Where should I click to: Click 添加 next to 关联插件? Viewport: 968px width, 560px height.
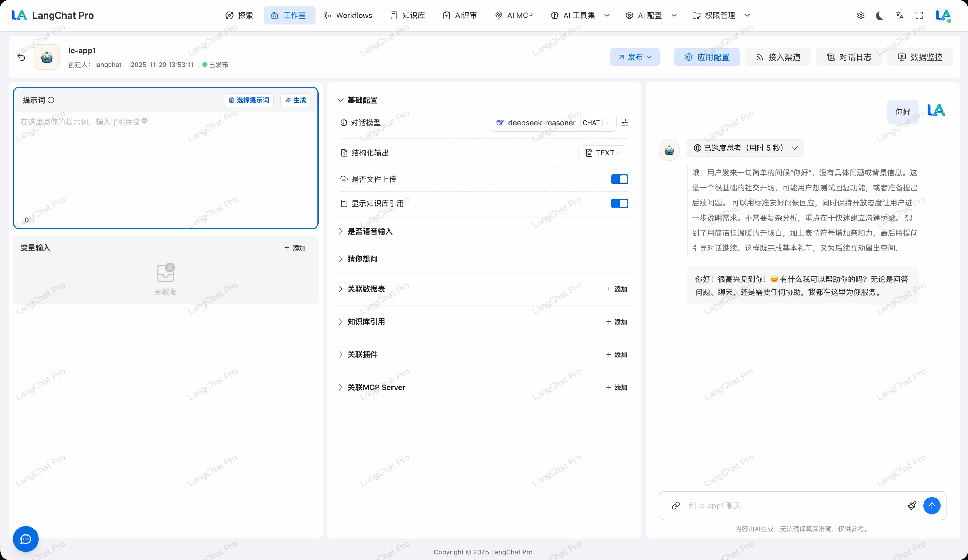point(617,355)
